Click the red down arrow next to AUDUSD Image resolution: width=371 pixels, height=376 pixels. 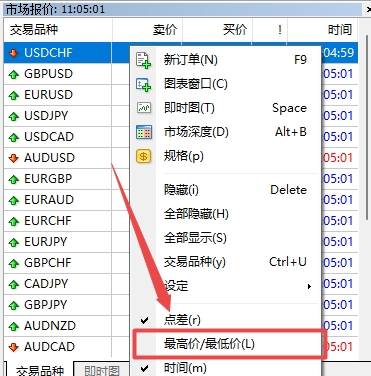click(x=14, y=158)
